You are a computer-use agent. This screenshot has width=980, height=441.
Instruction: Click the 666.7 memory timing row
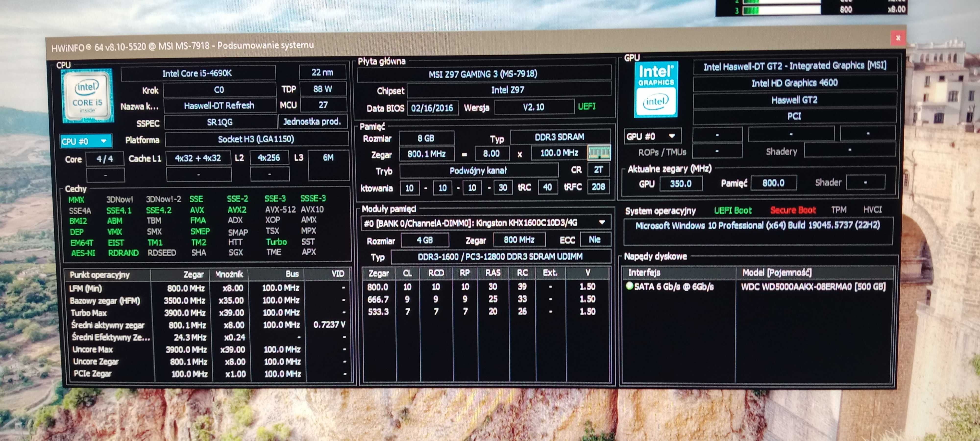(486, 299)
